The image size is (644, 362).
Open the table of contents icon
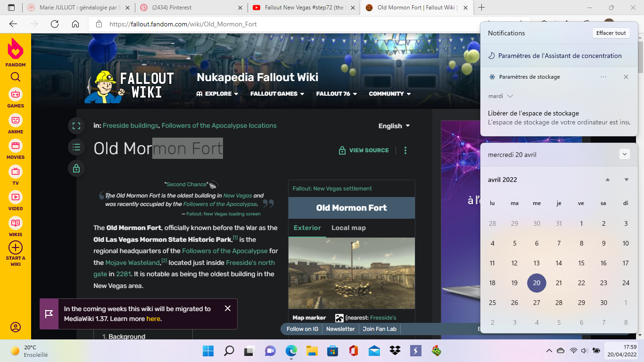[76, 147]
